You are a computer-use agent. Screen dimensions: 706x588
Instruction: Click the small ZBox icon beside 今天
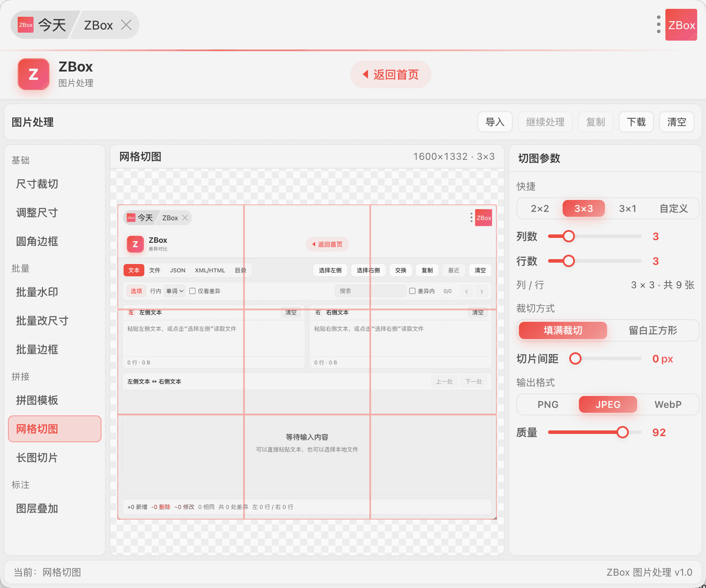click(x=26, y=25)
